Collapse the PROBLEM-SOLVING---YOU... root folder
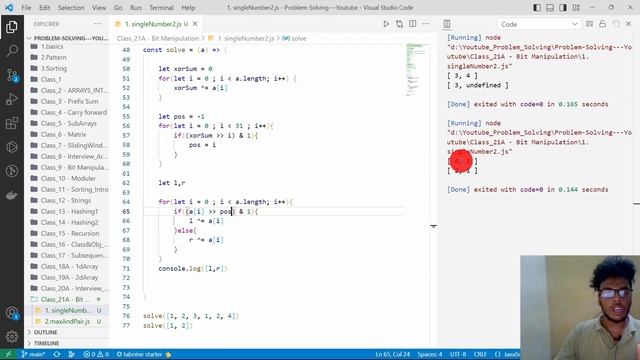This screenshot has height=360, width=640. click(x=67, y=38)
